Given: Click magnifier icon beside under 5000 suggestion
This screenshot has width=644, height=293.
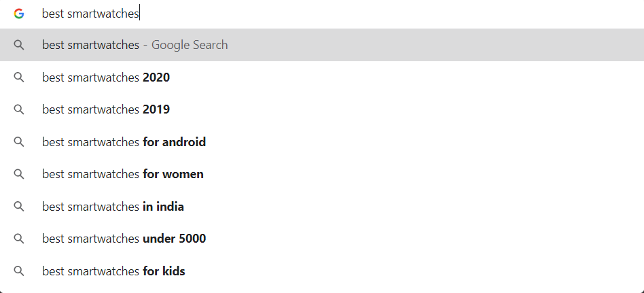Looking at the screenshot, I should (18, 239).
